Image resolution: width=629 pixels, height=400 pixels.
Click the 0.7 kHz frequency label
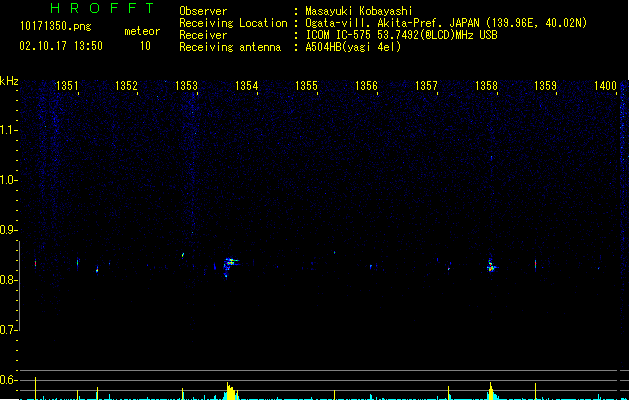pyautogui.click(x=9, y=330)
